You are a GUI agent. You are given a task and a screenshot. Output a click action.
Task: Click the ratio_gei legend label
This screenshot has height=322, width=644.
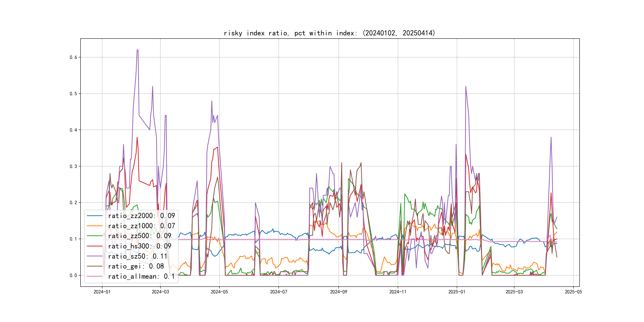pyautogui.click(x=136, y=266)
